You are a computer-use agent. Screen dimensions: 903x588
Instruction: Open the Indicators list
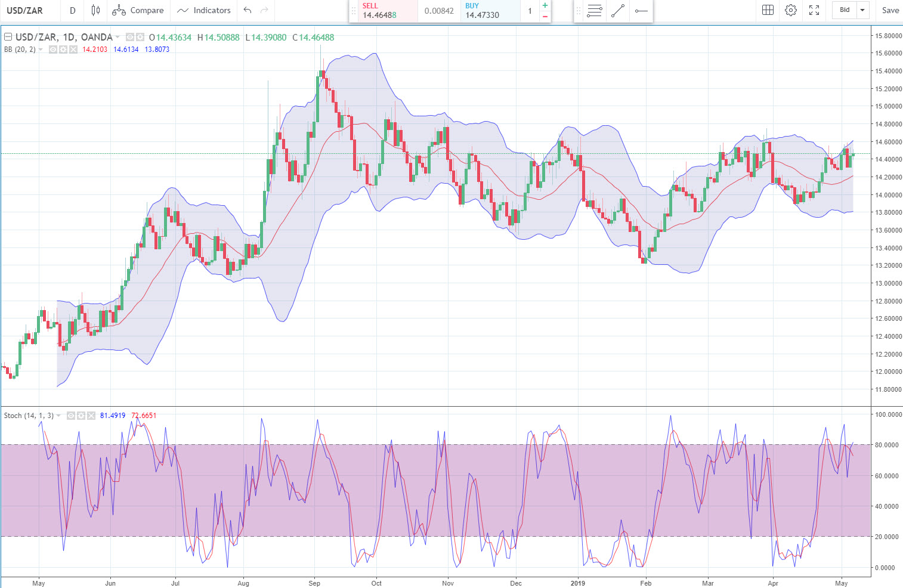[x=204, y=10]
